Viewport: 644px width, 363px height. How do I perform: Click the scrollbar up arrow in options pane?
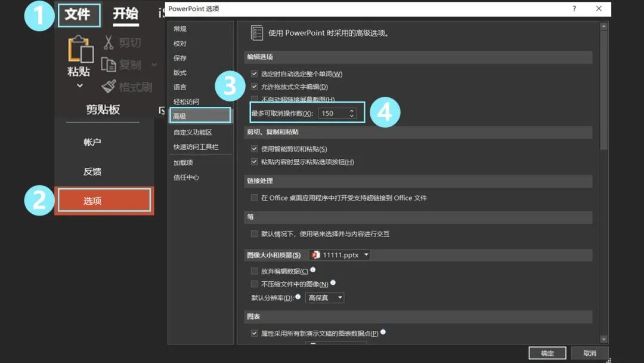603,26
